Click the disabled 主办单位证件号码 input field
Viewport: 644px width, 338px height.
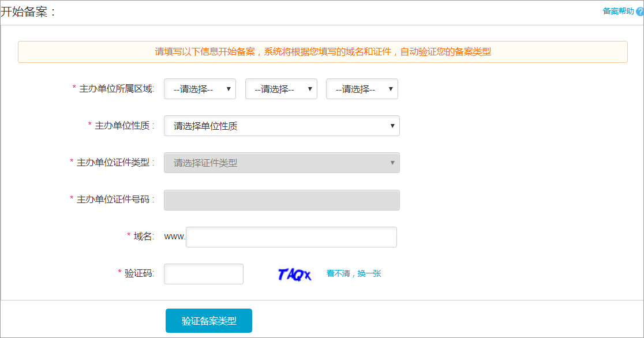coord(282,200)
